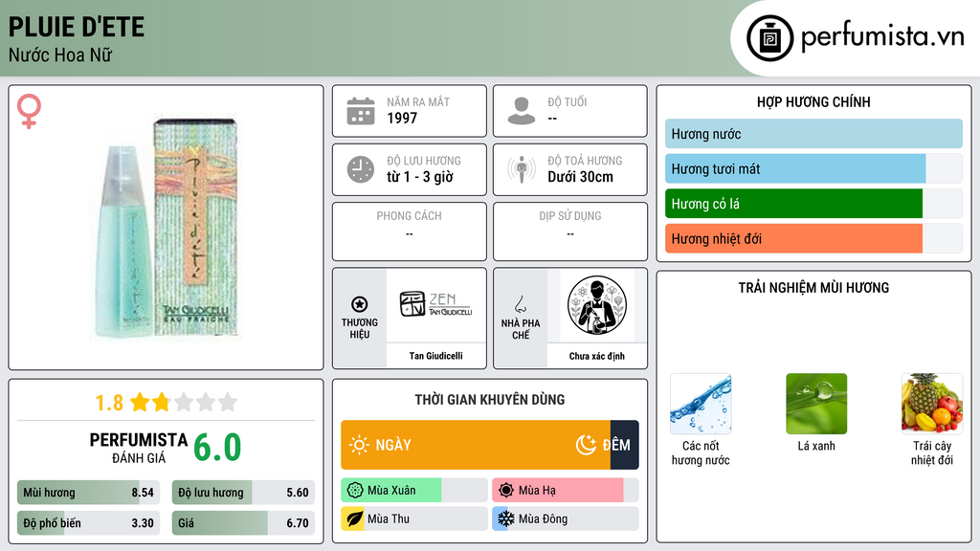Click the pink female gender symbol
Image resolution: width=980 pixels, height=551 pixels.
(29, 111)
